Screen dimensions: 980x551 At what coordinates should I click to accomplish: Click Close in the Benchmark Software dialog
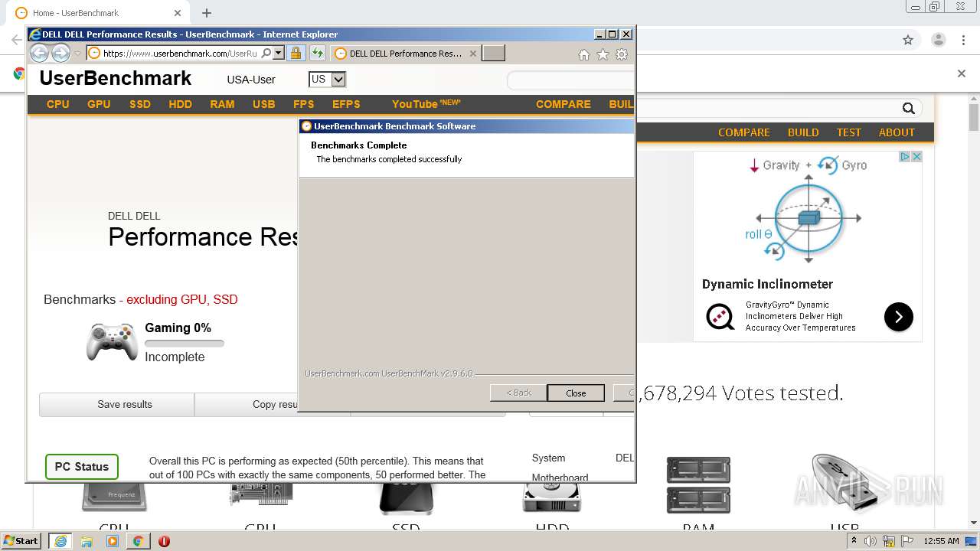(576, 393)
